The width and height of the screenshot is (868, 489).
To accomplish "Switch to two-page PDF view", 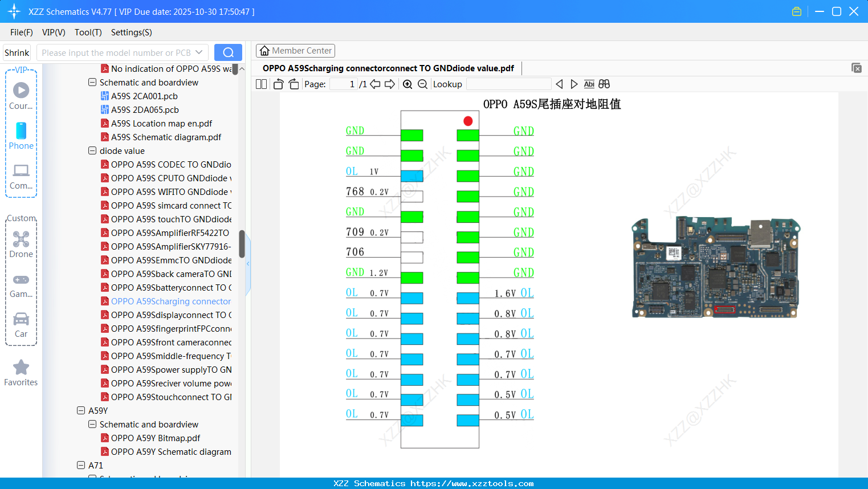I will (261, 84).
